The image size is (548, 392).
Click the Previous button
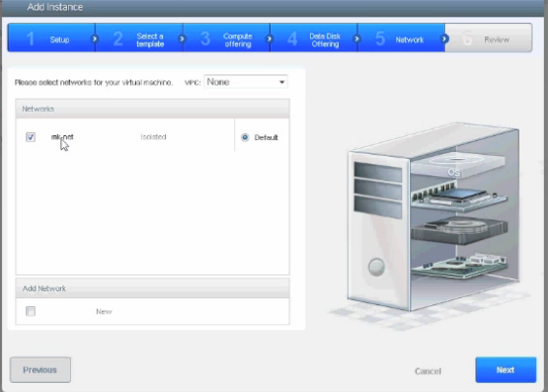pyautogui.click(x=40, y=370)
